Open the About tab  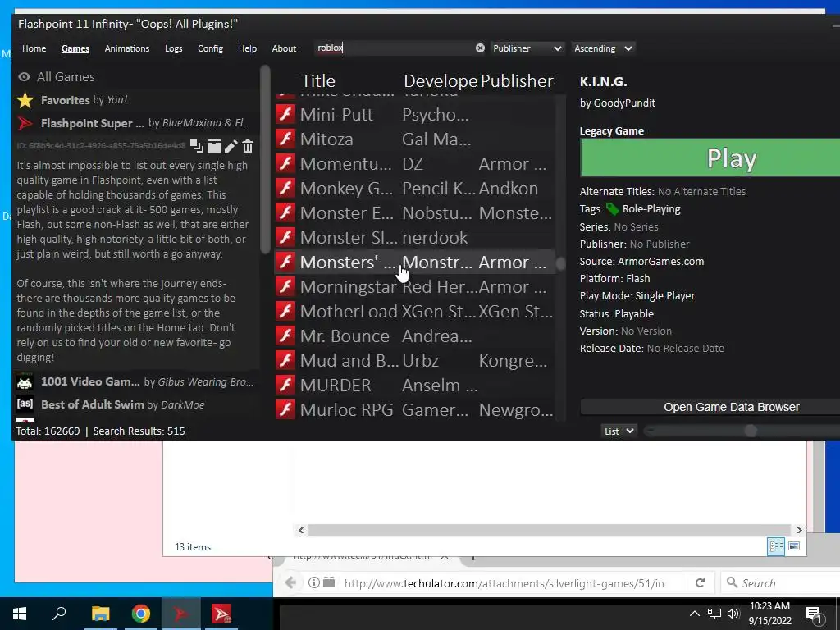click(x=284, y=48)
